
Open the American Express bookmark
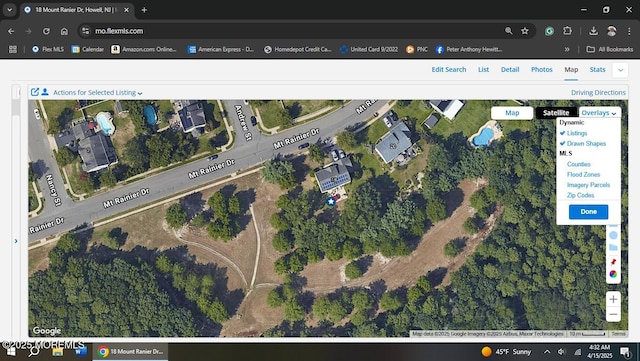point(220,49)
